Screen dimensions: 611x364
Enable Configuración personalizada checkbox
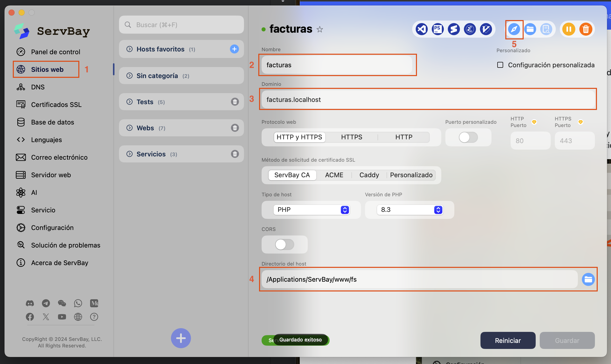click(x=500, y=65)
